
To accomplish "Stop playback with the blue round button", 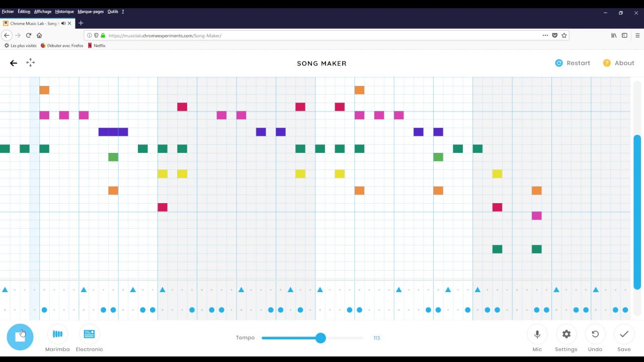I will [20, 337].
